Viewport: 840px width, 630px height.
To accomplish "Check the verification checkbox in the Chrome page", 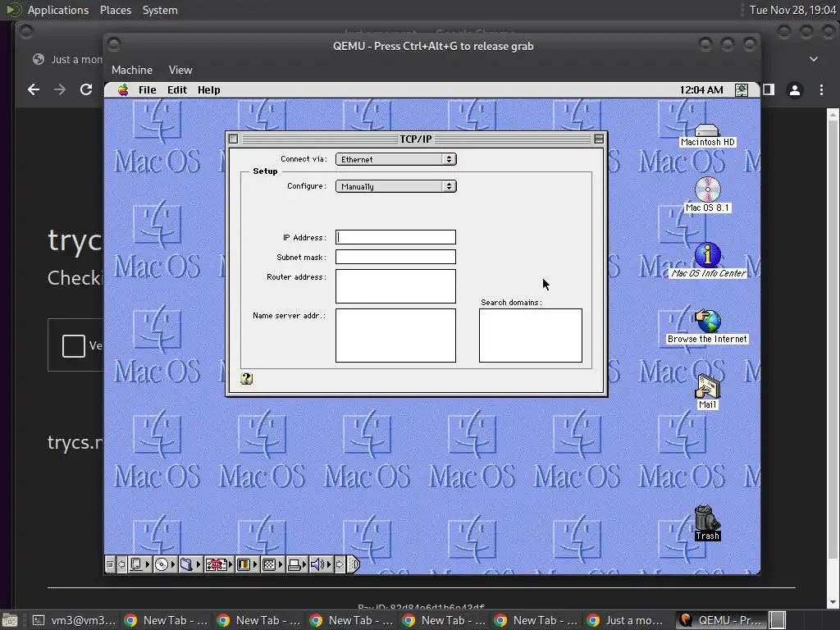I will [x=73, y=345].
